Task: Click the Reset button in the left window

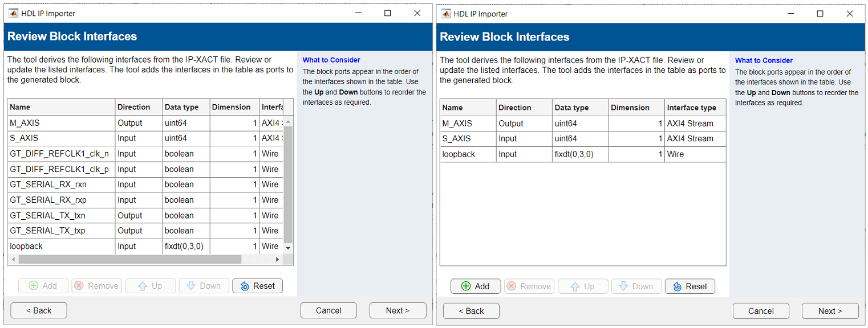Action: click(x=257, y=286)
